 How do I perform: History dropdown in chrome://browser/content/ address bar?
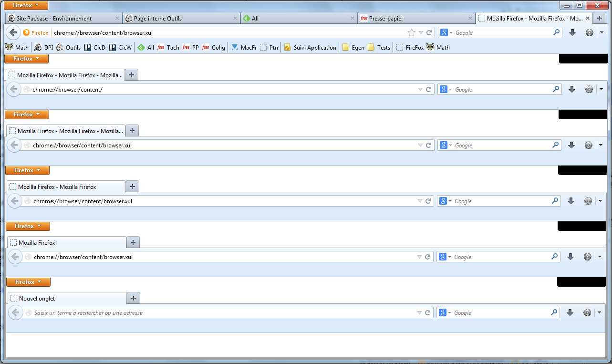420,90
